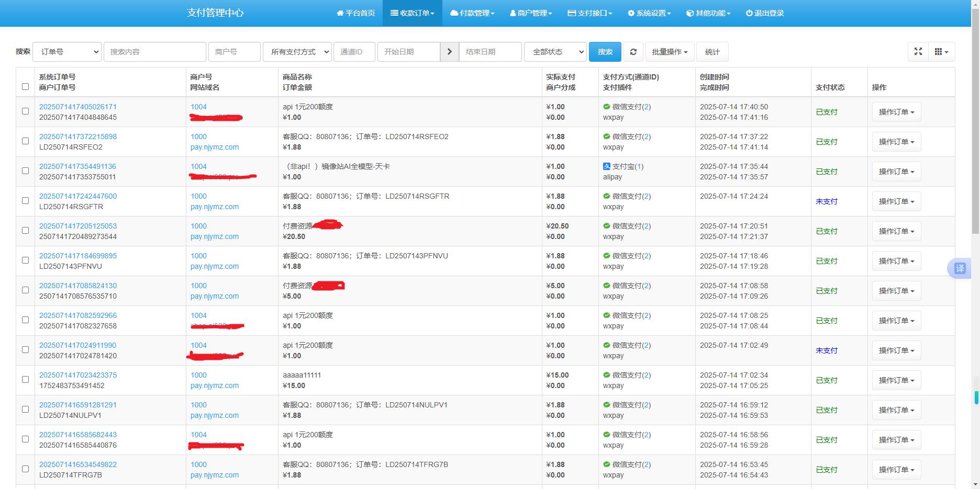This screenshot has height=489, width=980.
Task: Click 未支付 status of order 2025071417242447600
Action: click(827, 201)
